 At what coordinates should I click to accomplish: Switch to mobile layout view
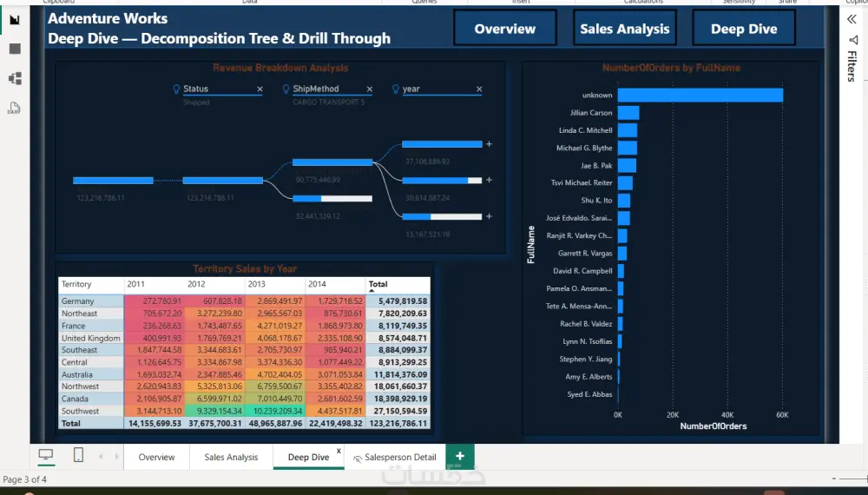click(x=79, y=455)
